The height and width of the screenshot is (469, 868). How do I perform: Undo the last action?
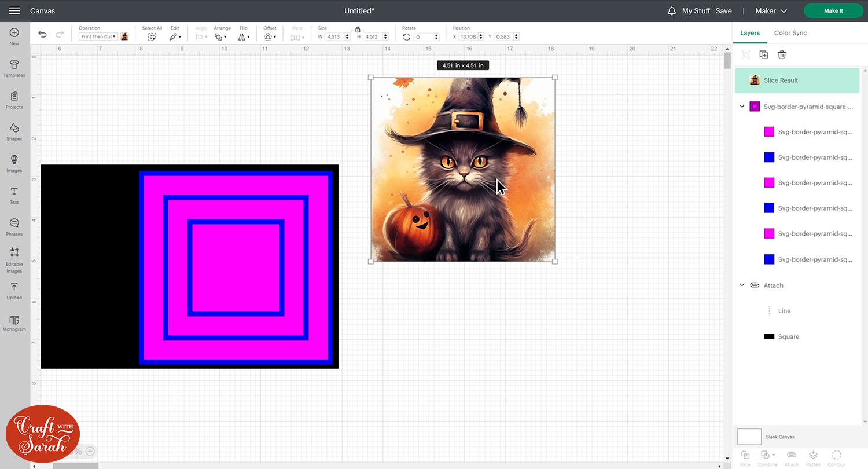click(42, 35)
